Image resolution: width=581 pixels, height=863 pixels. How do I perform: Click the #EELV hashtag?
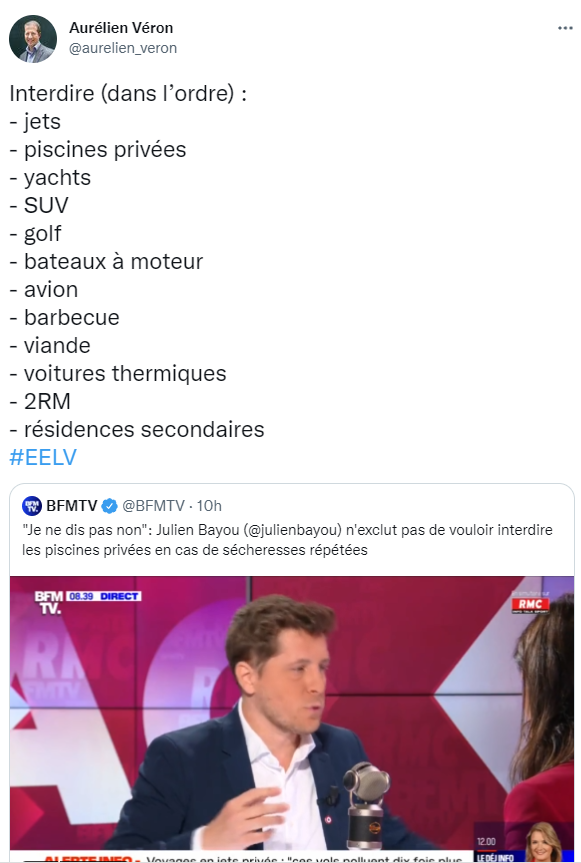(x=43, y=457)
